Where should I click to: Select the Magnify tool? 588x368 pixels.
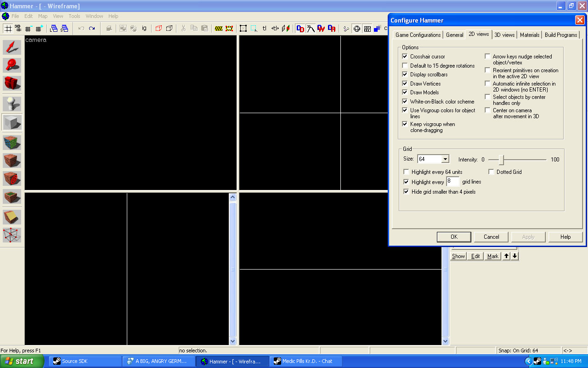pos(12,65)
